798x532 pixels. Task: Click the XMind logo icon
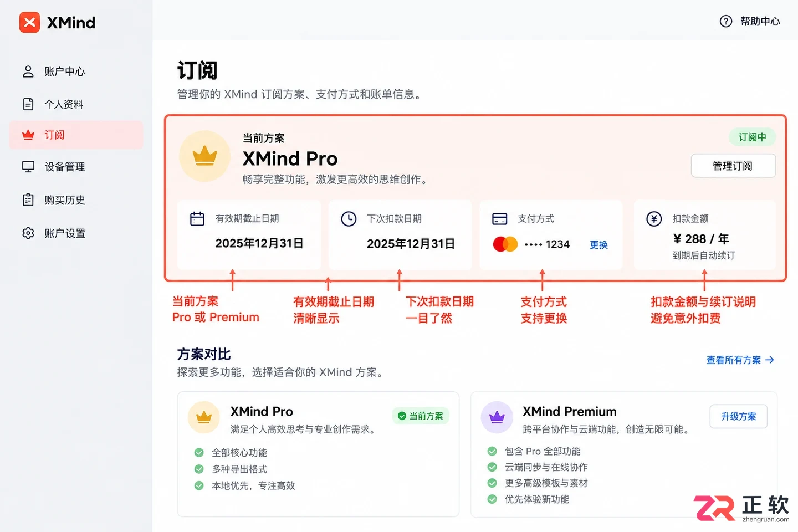click(x=29, y=22)
